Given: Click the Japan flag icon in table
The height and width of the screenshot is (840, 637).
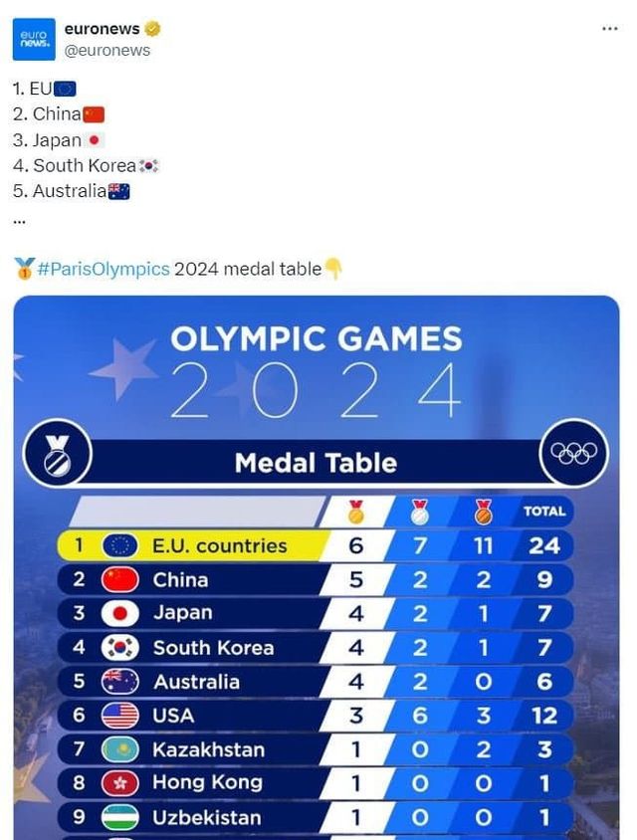Looking at the screenshot, I should (x=119, y=613).
